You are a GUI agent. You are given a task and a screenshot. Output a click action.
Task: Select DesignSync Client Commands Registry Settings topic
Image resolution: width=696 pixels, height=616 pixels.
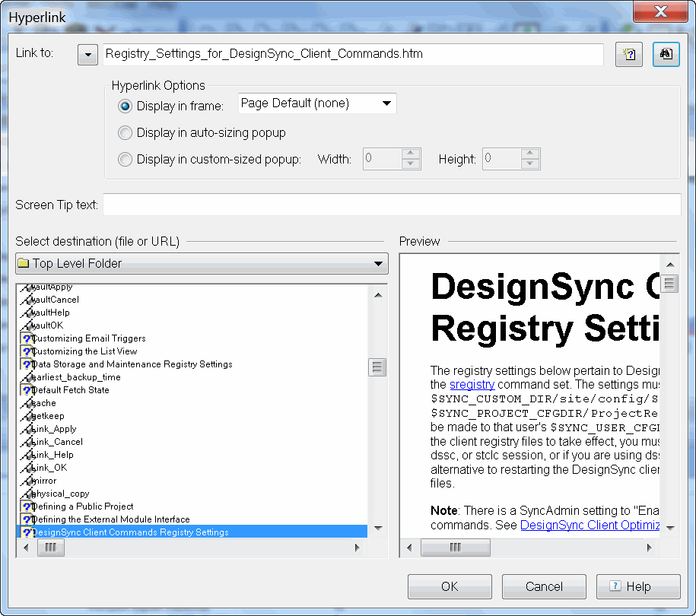(192, 532)
